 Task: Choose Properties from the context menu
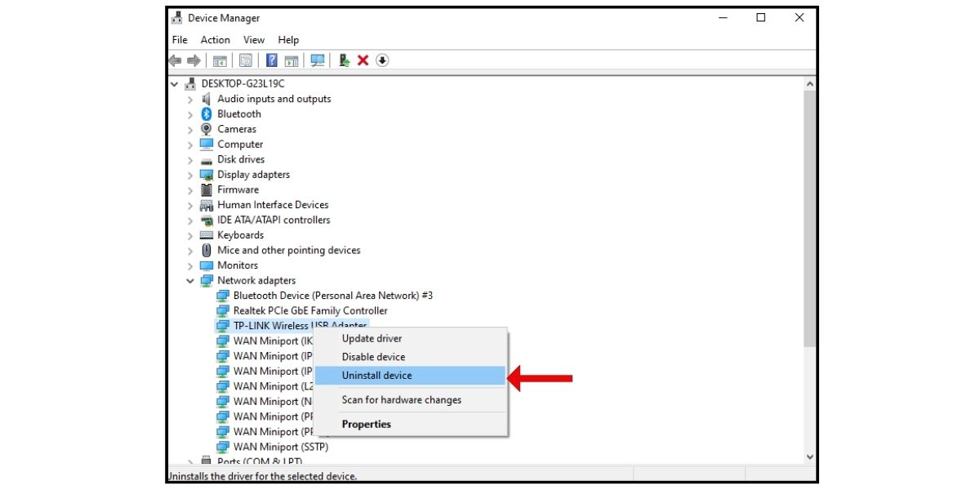pos(367,424)
